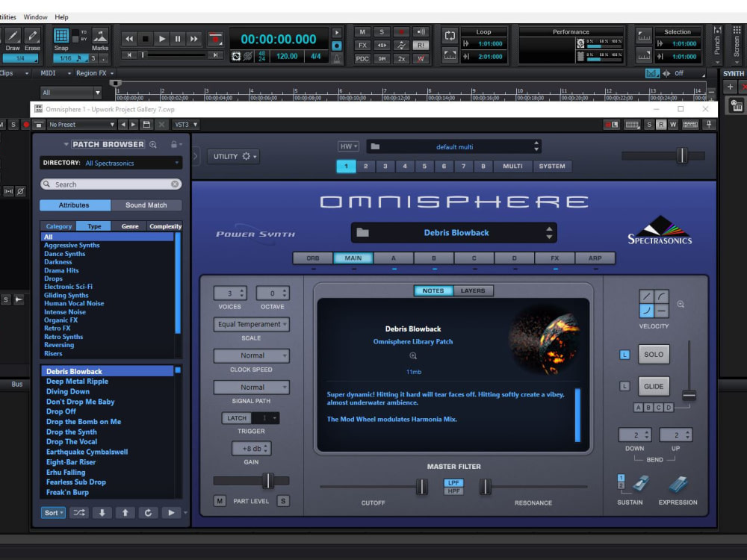Open the Clock Speed Normal dropdown

(x=252, y=355)
